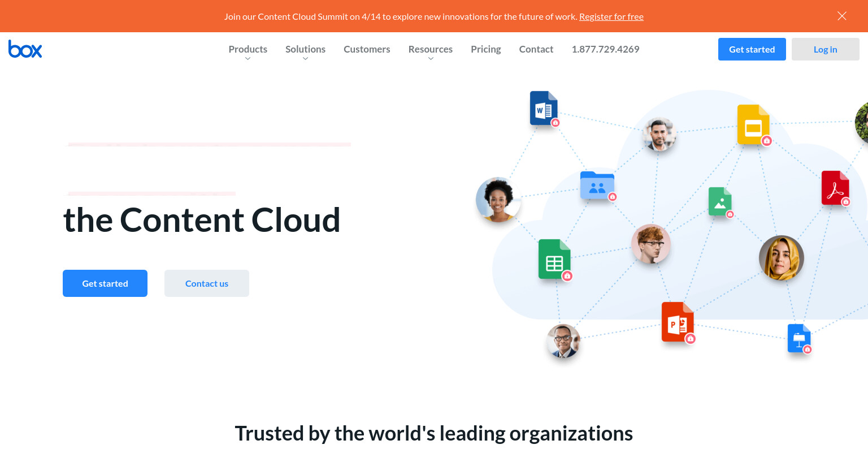Screen dimensions: 868x466
Task: Click the older man with glasses avatar
Action: pos(563,341)
